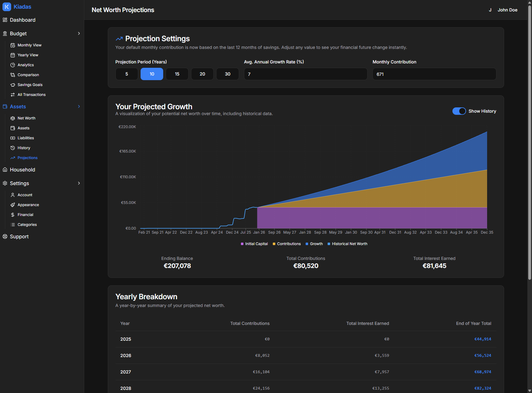Viewport: 532px width, 393px height.
Task: Click the Net Worth scales icon
Action: (13, 118)
